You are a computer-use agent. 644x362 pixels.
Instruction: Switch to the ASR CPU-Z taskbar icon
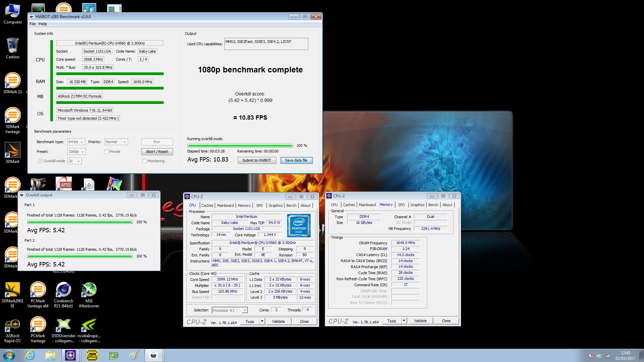tap(92, 355)
